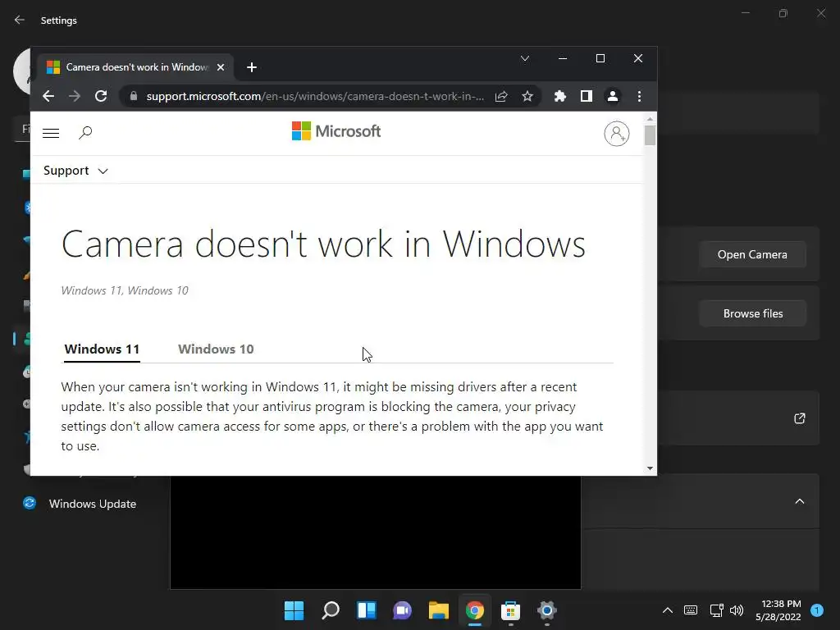This screenshot has width=840, height=630.
Task: Click the Chrome address bar URL
Action: [315, 97]
